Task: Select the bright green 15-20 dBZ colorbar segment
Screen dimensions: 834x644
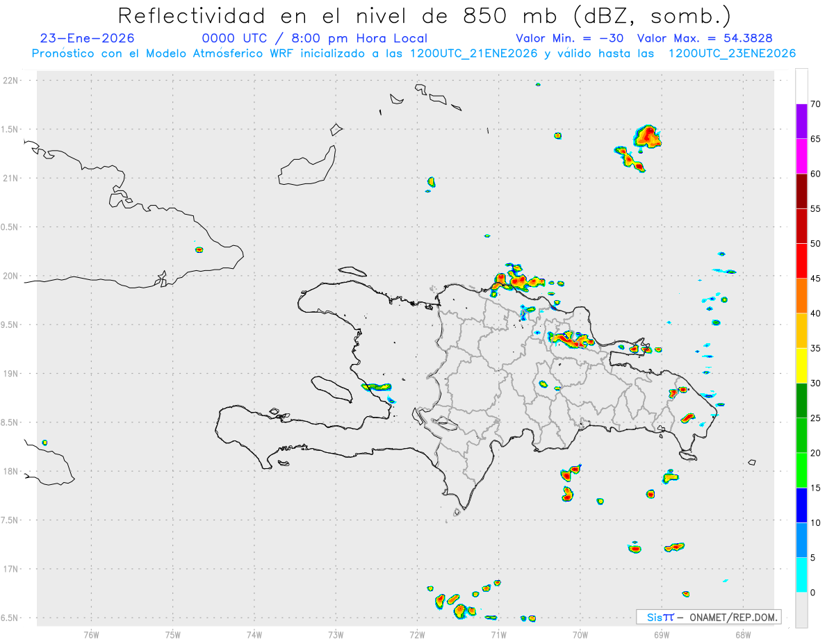Action: point(801,470)
